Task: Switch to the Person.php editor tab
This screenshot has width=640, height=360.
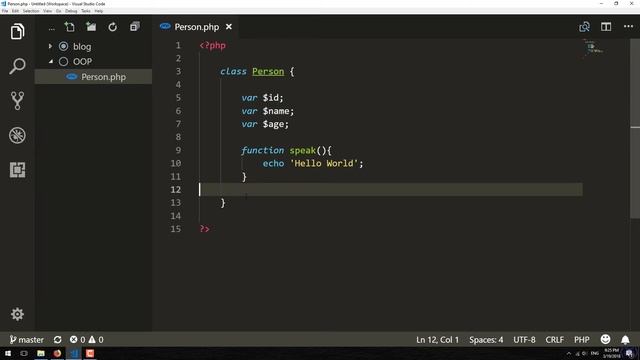Action: (196, 27)
